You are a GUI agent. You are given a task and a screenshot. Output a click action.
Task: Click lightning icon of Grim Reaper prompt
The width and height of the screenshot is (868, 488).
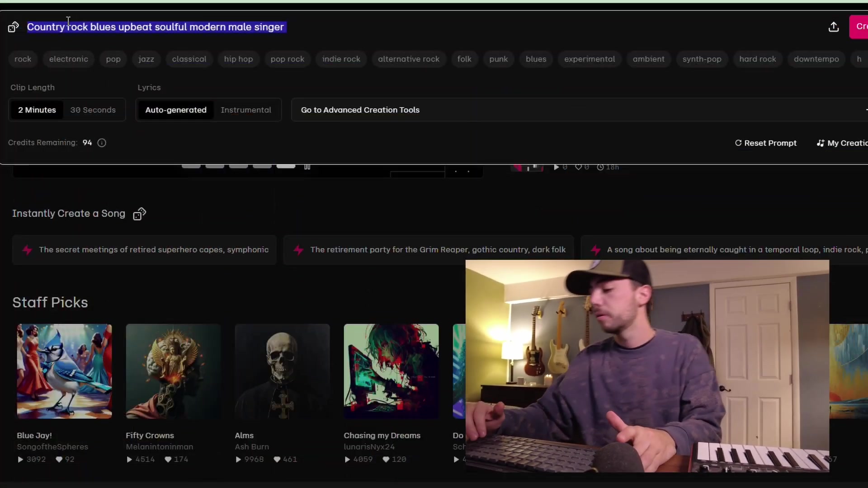click(x=298, y=250)
